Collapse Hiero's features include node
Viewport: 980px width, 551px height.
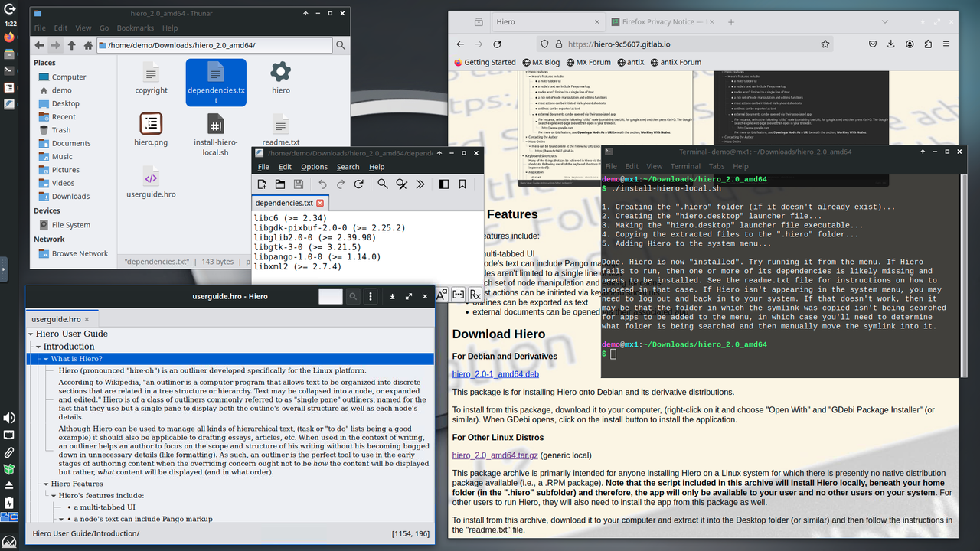coord(54,495)
